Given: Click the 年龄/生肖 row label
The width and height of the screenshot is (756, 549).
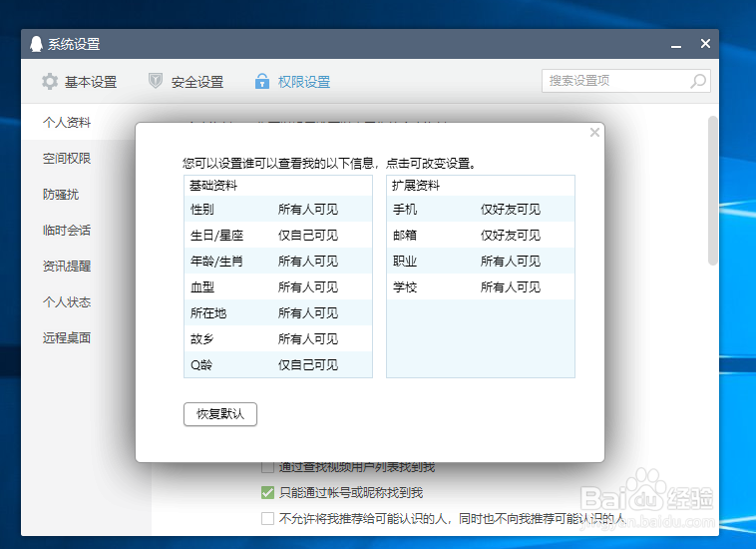Looking at the screenshot, I should (217, 262).
